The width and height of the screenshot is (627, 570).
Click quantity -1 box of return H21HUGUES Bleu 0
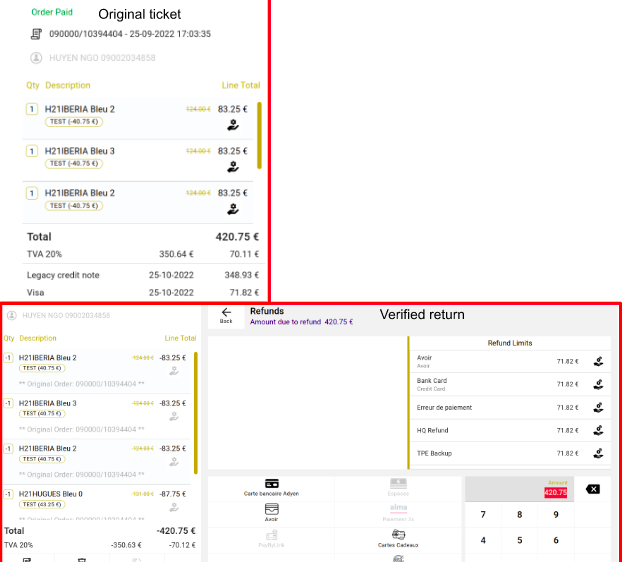8,494
